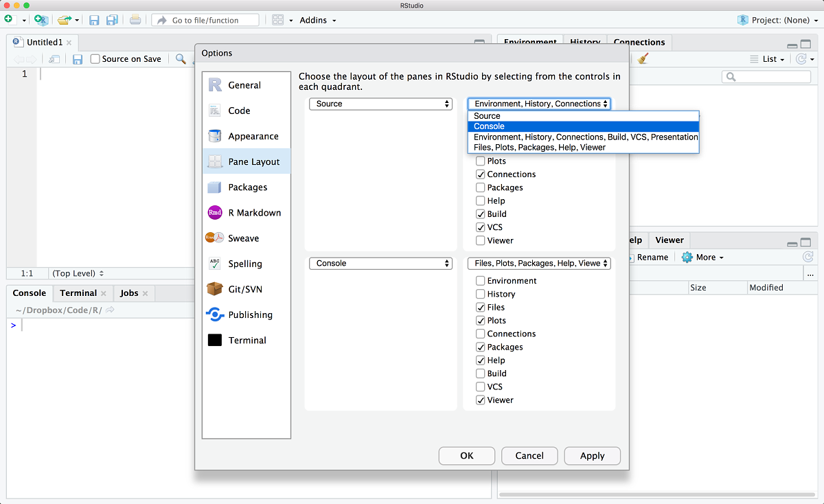Enable the Environment checkbox in the lower pane
Image resolution: width=824 pixels, height=504 pixels.
481,281
